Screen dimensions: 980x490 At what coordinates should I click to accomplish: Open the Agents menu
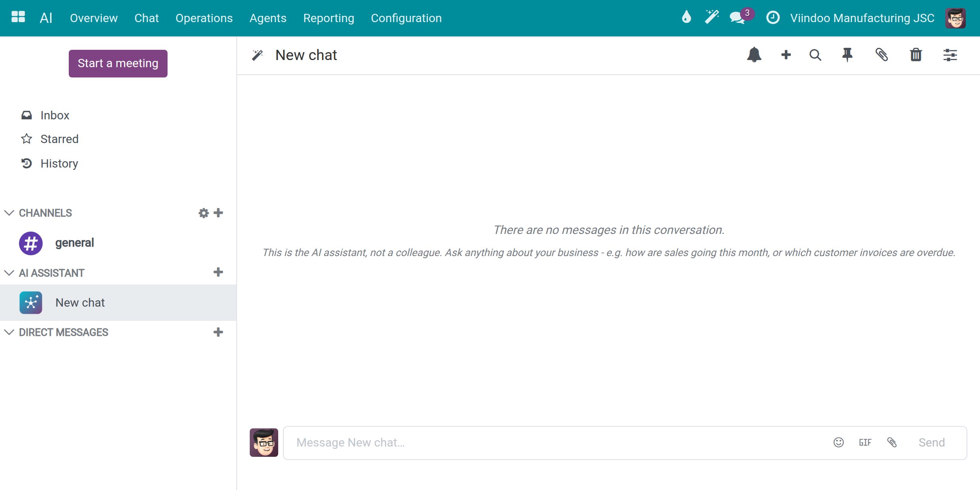[268, 18]
